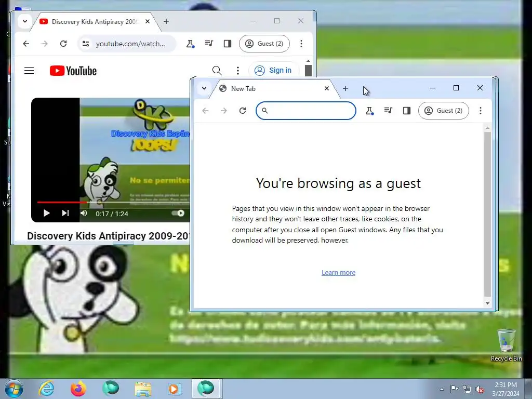The width and height of the screenshot is (532, 399).
Task: Open the taskbar clock showing 2:31 PM
Action: [x=506, y=389]
